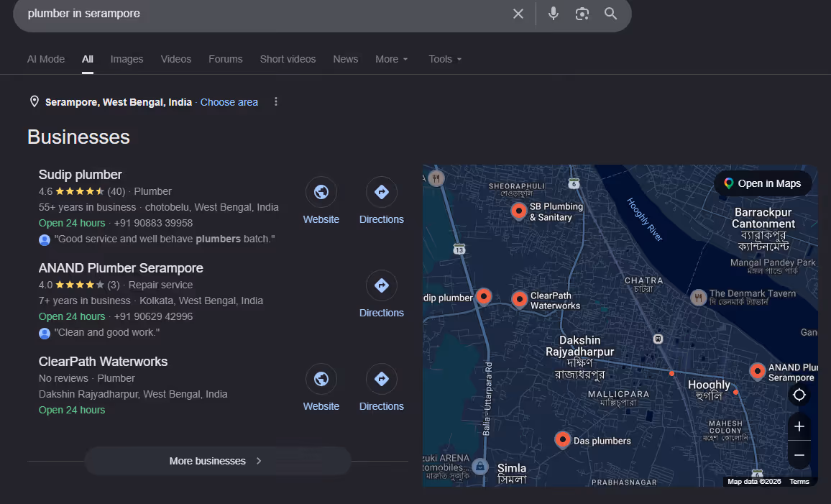This screenshot has height=504, width=831.
Task: Zoom in the map with the plus button
Action: pyautogui.click(x=799, y=426)
